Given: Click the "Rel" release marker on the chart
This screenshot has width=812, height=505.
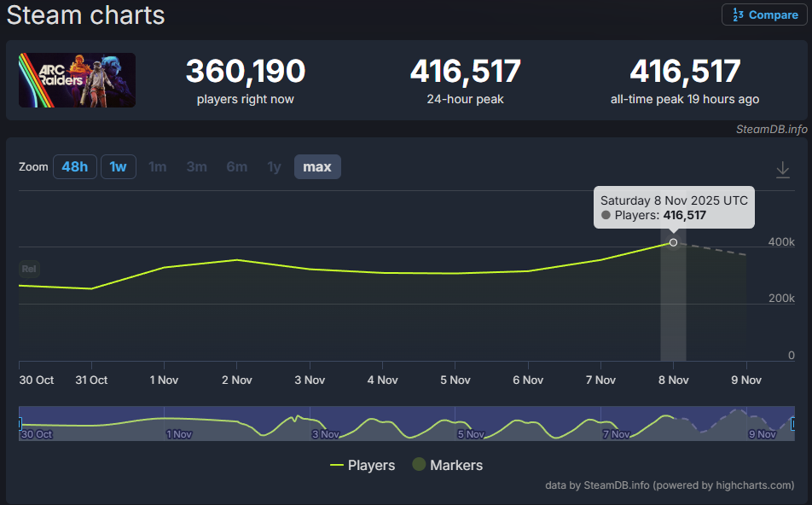Looking at the screenshot, I should [x=28, y=269].
